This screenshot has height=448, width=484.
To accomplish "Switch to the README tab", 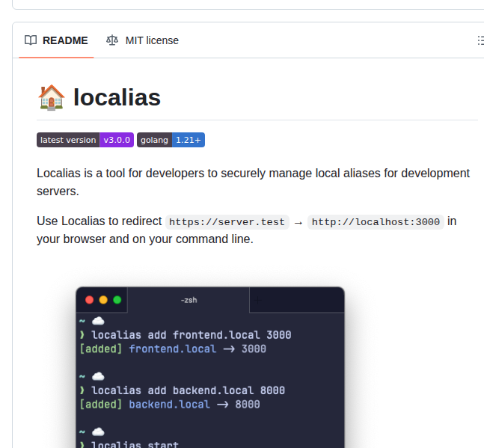I will coord(56,40).
